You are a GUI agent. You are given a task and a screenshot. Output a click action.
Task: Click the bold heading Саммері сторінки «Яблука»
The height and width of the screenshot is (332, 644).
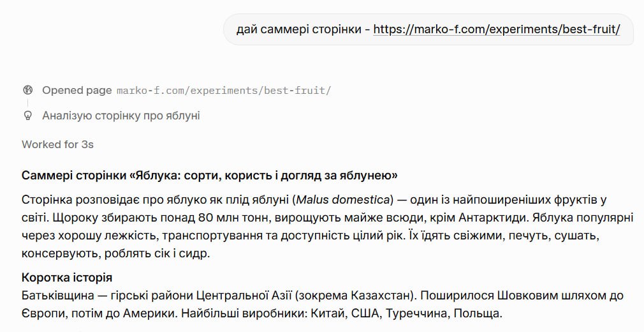210,176
